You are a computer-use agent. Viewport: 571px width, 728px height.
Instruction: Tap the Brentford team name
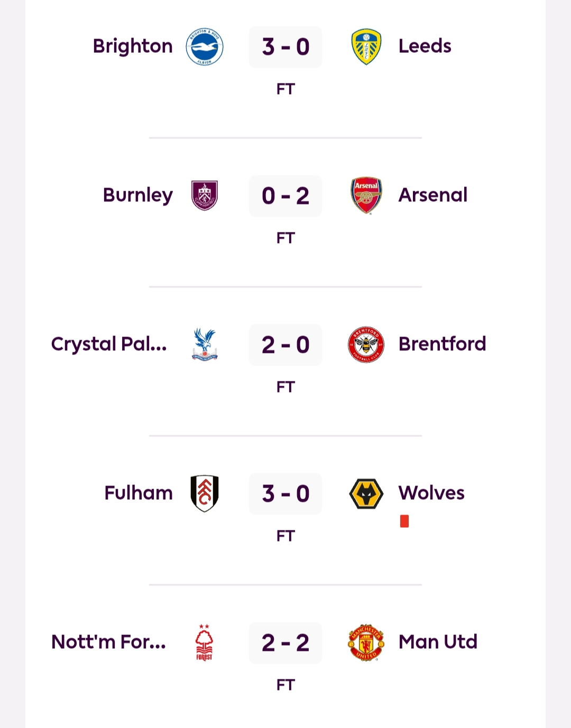click(442, 344)
